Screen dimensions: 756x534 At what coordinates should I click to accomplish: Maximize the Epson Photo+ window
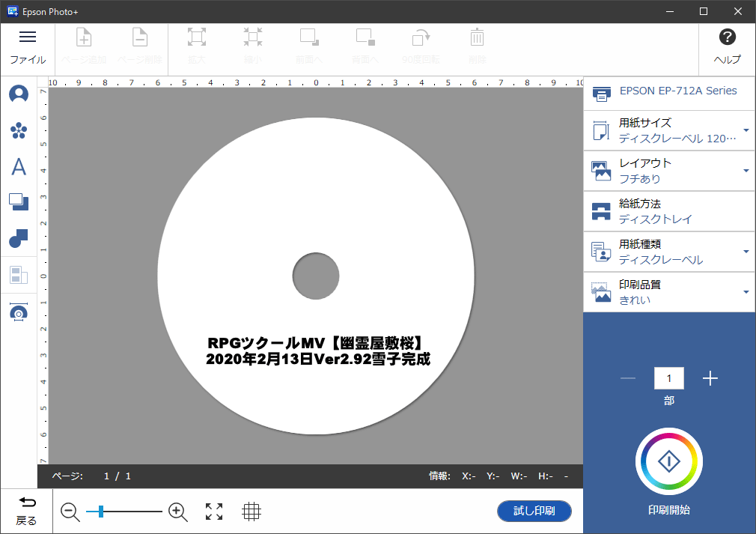click(x=704, y=11)
